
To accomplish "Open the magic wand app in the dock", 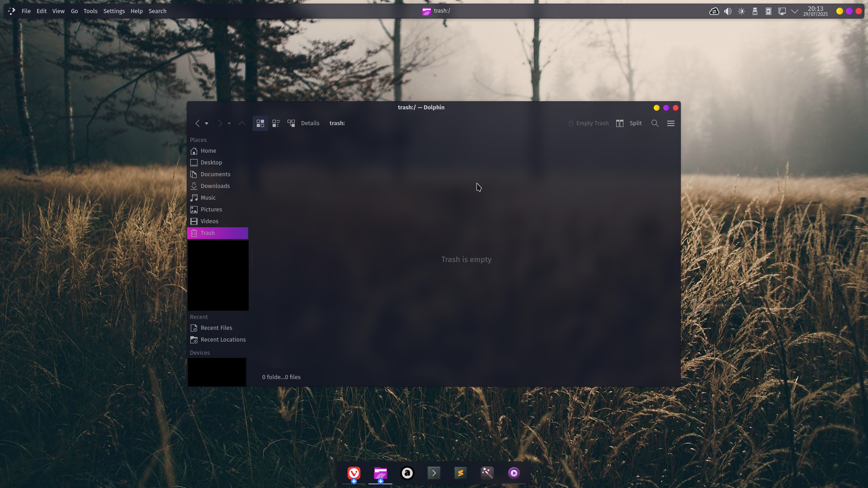I will 487,473.
